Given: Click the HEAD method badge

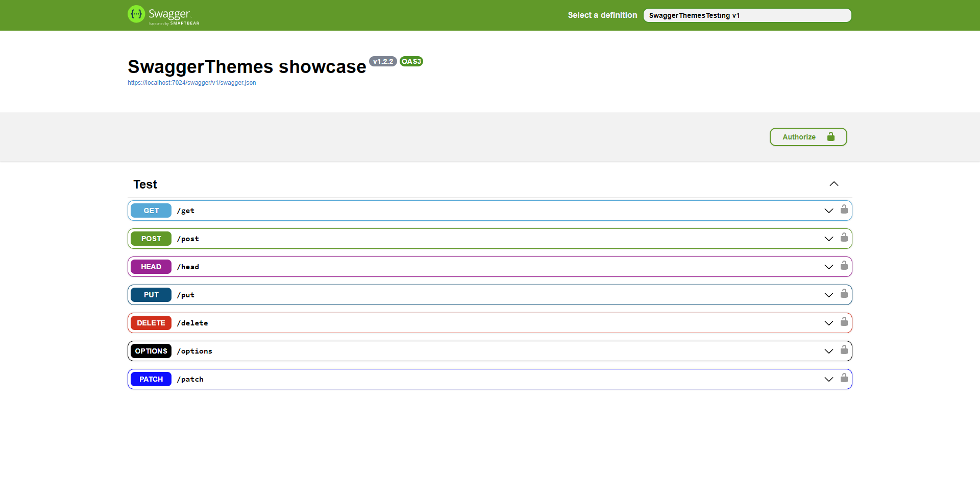Looking at the screenshot, I should point(151,267).
